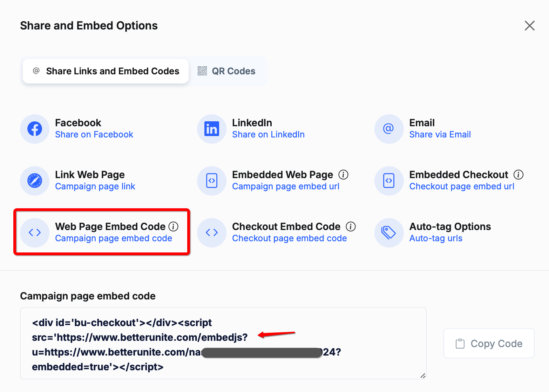Select Checkout page embed code link
Viewport: 549px width, 392px height.
tap(290, 238)
